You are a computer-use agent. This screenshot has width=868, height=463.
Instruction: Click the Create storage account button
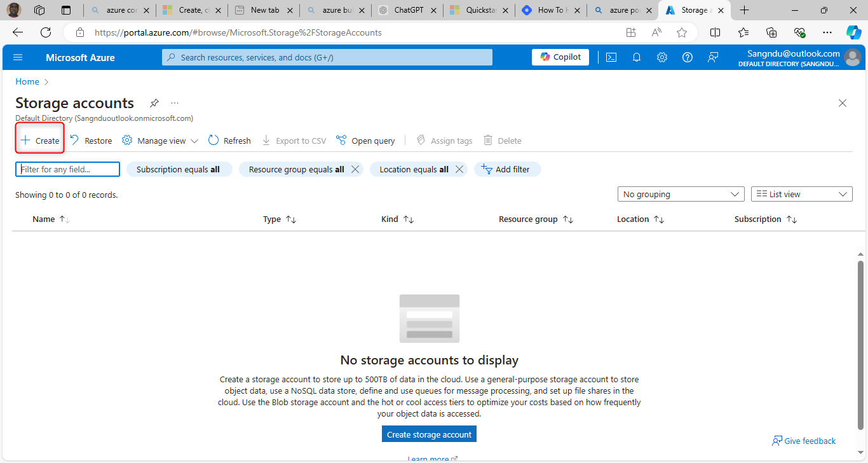click(x=429, y=434)
